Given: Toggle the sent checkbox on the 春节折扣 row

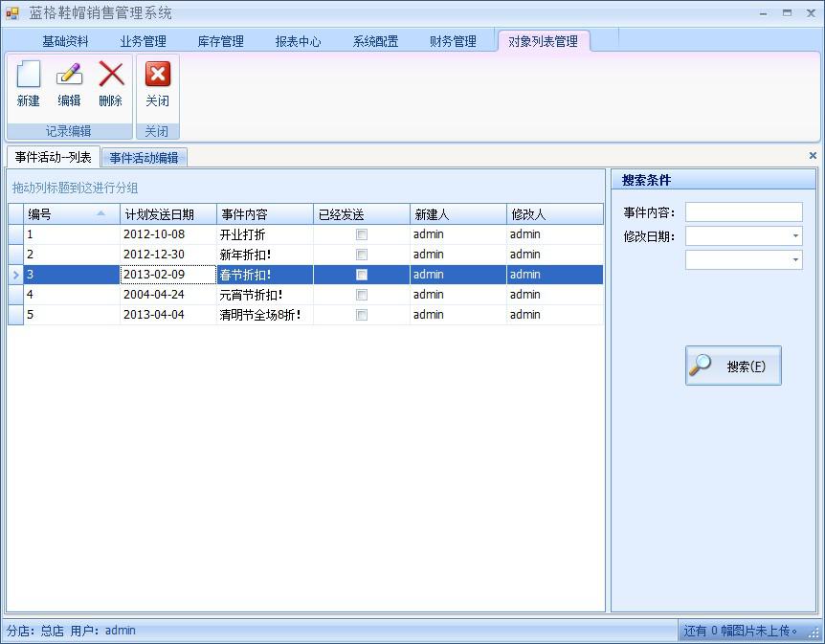Looking at the screenshot, I should pyautogui.click(x=361, y=274).
